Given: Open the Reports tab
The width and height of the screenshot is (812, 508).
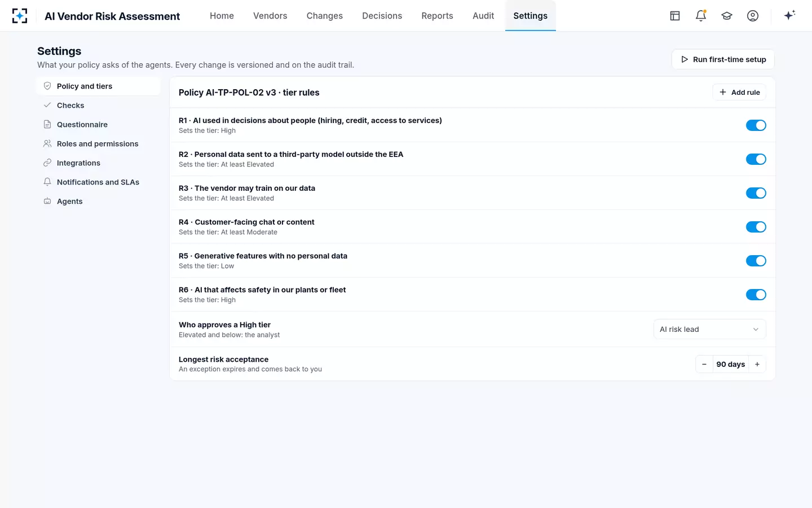Looking at the screenshot, I should tap(437, 16).
